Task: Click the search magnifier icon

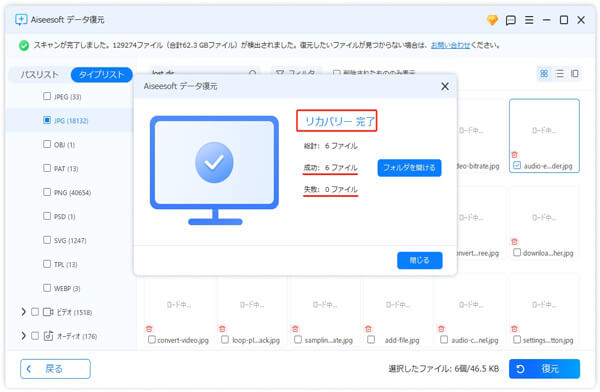Action: [253, 73]
